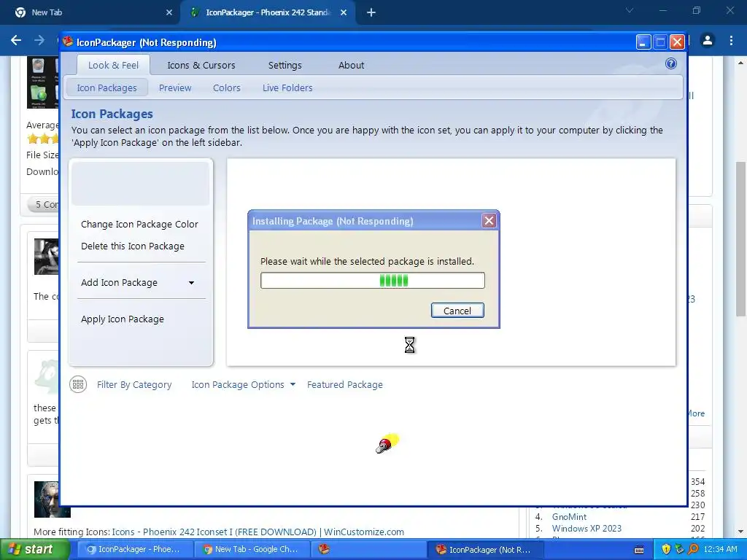Click Featured Package link
Screen dimensions: 747x560
click(344, 385)
